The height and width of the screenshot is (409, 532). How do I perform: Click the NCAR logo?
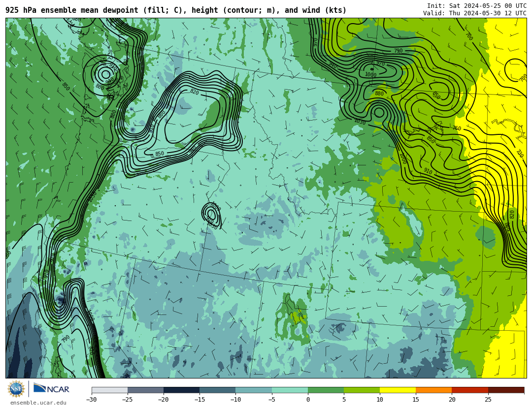(52, 388)
